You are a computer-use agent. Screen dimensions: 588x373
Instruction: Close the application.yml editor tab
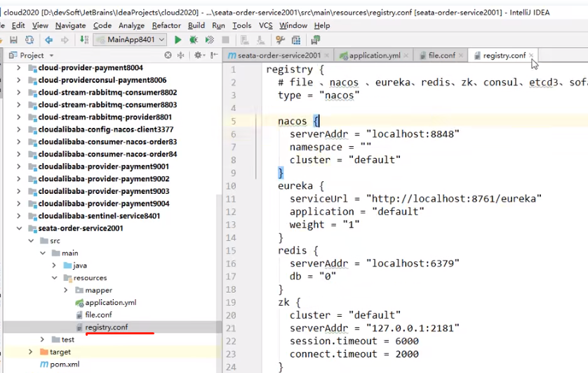tap(406, 55)
